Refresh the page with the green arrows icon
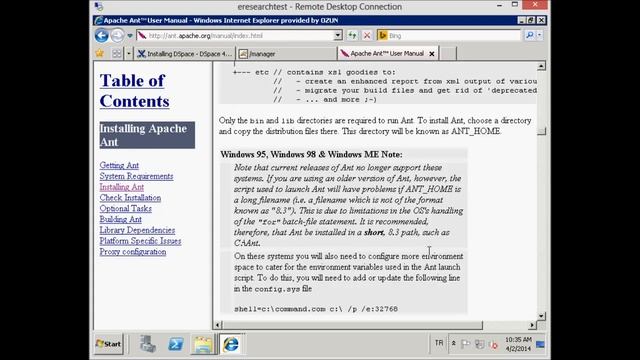 (x=352, y=36)
